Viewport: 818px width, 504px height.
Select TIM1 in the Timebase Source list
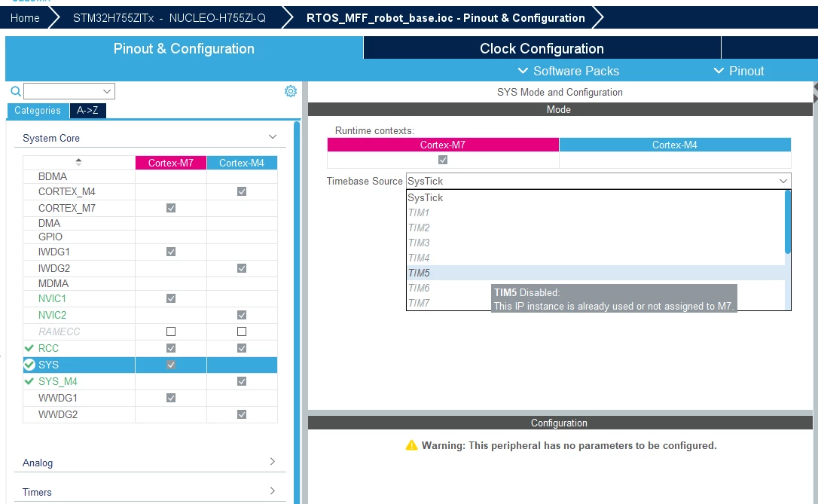(x=596, y=213)
